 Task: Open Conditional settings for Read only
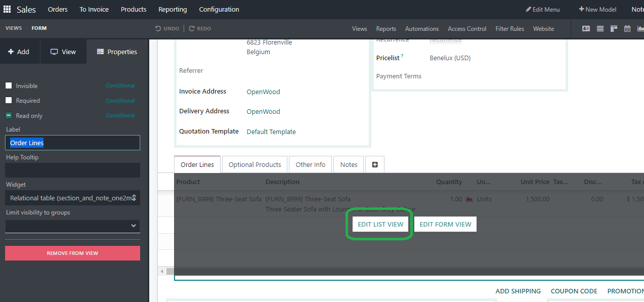tap(120, 115)
